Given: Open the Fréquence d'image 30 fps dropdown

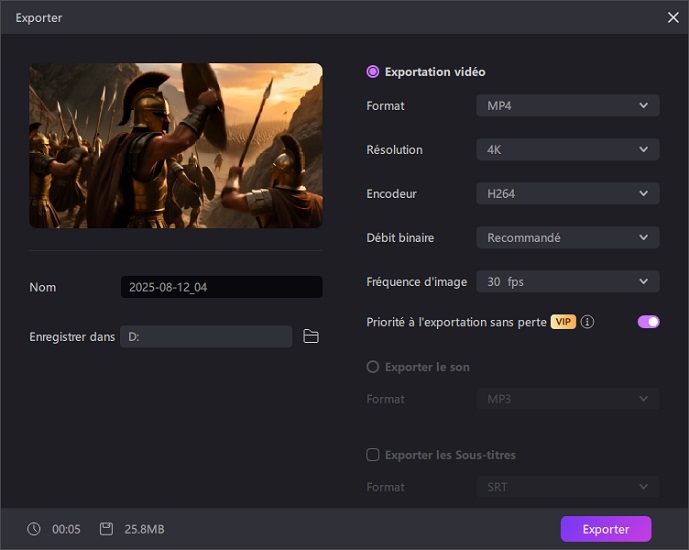Looking at the screenshot, I should [x=568, y=281].
